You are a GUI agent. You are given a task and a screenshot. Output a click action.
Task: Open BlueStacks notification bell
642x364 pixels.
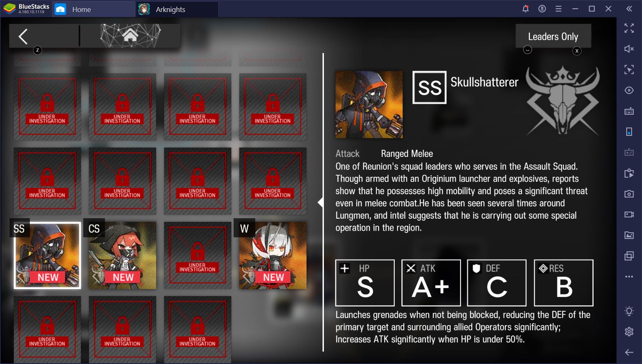[x=526, y=9]
